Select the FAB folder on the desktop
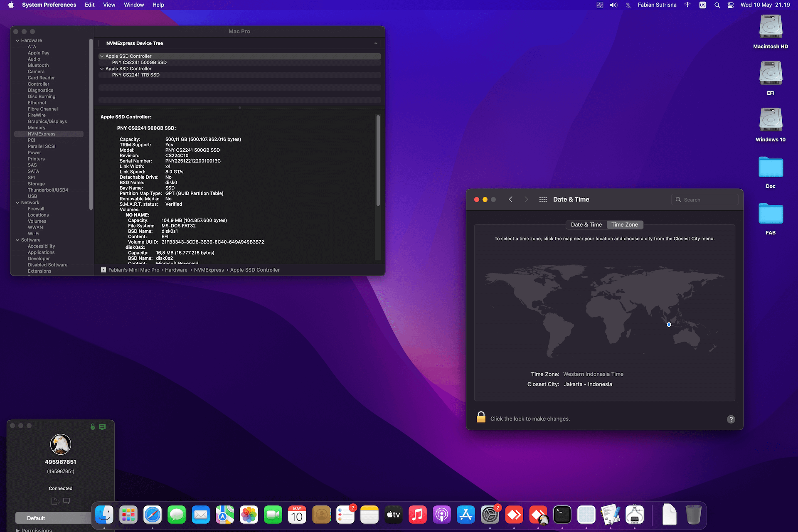The height and width of the screenshot is (532, 798). coord(771,219)
